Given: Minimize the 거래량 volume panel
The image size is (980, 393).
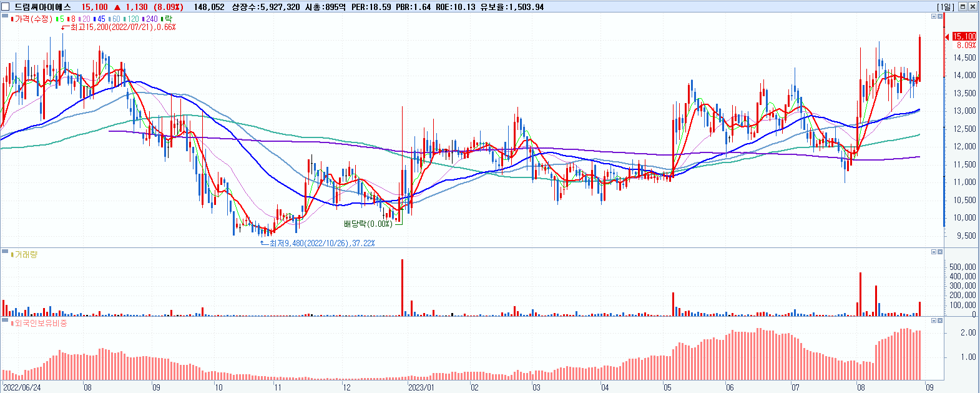Looking at the screenshot, I should [x=934, y=252].
